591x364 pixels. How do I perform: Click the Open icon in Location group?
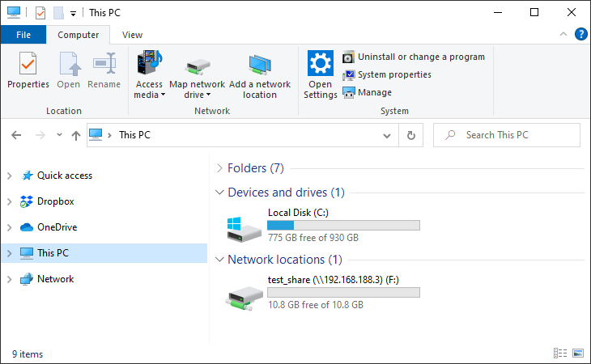(69, 63)
